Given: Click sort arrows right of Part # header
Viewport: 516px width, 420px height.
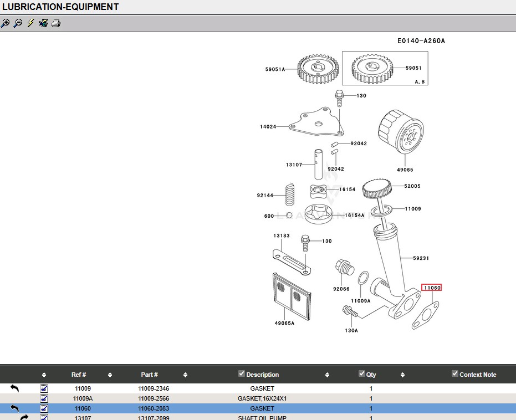Looking at the screenshot, I should [185, 375].
